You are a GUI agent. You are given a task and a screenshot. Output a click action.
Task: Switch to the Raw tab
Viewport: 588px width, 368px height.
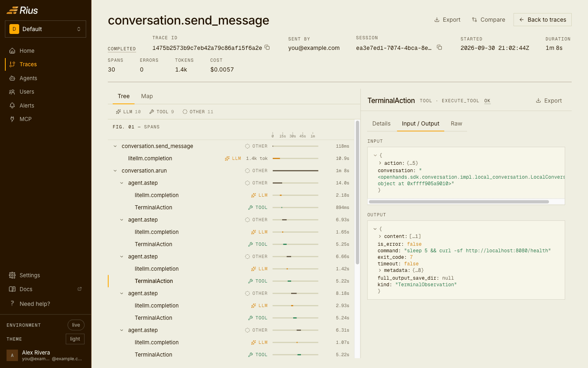pos(457,123)
